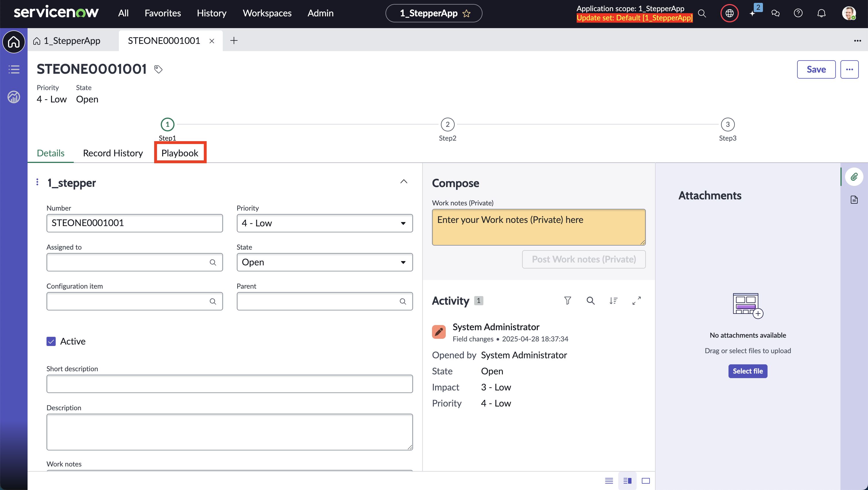This screenshot has width=868, height=490.
Task: Click the global search magnifier icon
Action: (702, 13)
